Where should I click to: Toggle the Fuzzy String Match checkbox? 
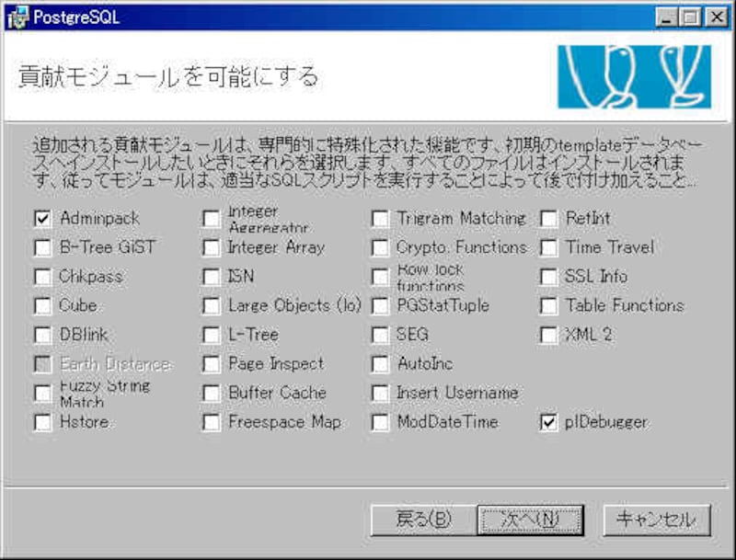click(x=42, y=393)
